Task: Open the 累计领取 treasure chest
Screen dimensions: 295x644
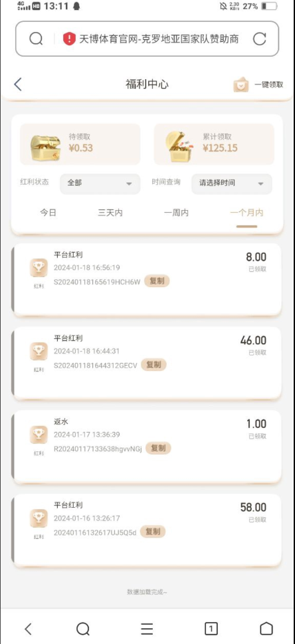Action: coord(181,147)
